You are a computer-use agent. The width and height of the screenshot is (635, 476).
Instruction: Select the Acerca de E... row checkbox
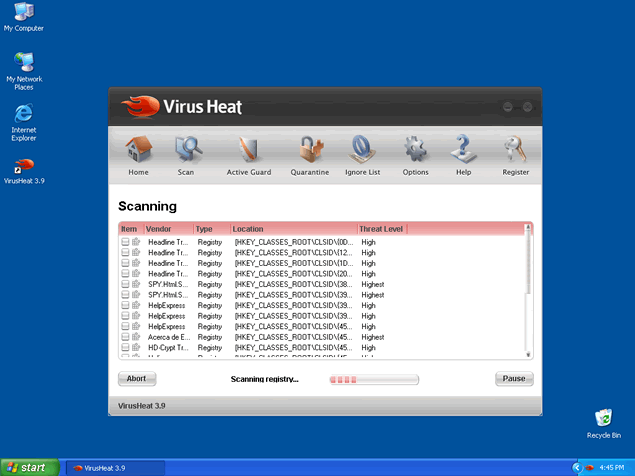pos(125,337)
